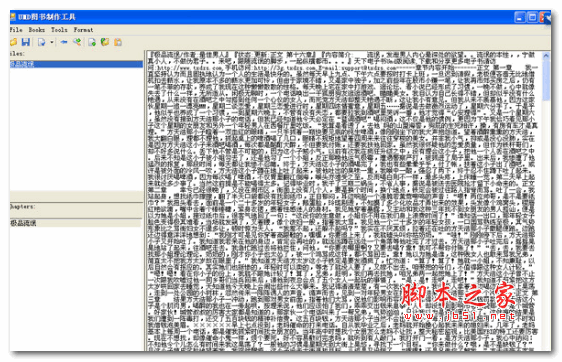Maximize the UMD tool window
This screenshot has width=562, height=362.
[533, 17]
